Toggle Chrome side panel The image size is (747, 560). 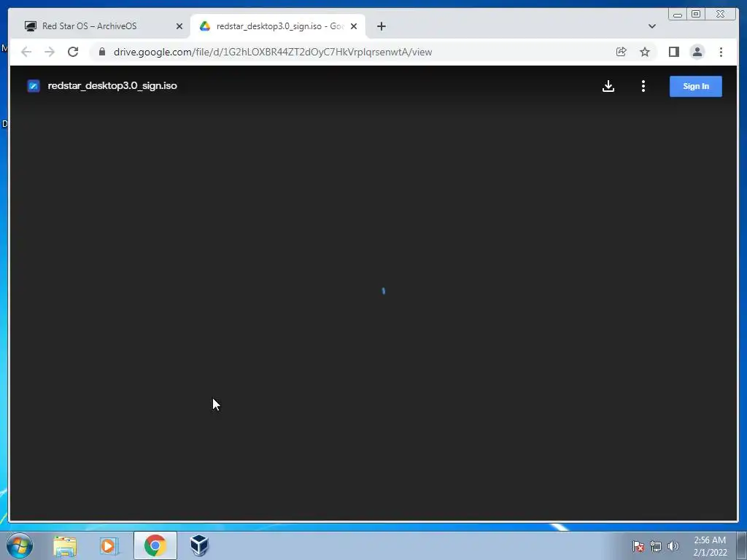tap(673, 52)
